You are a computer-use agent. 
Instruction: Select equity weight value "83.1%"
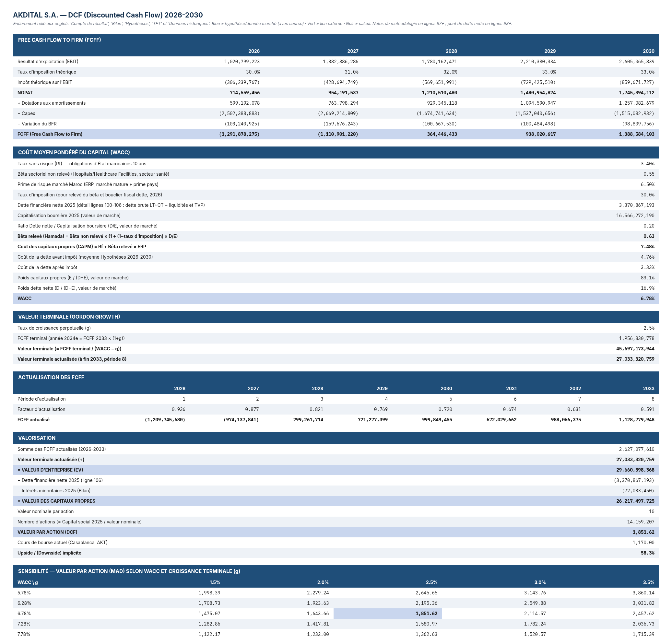pyautogui.click(x=647, y=278)
